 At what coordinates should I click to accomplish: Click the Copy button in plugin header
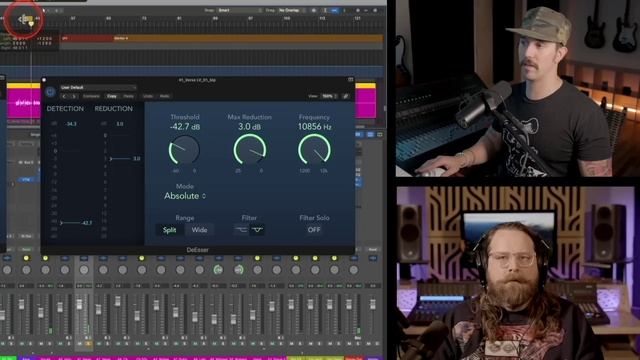coord(111,96)
